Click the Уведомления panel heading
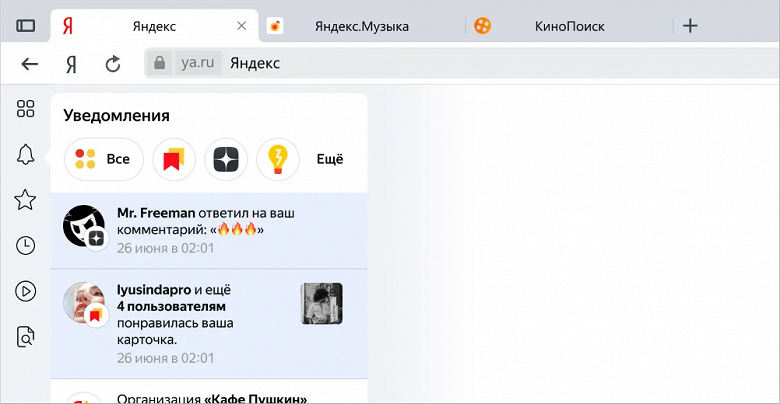The height and width of the screenshot is (404, 780). tap(116, 116)
